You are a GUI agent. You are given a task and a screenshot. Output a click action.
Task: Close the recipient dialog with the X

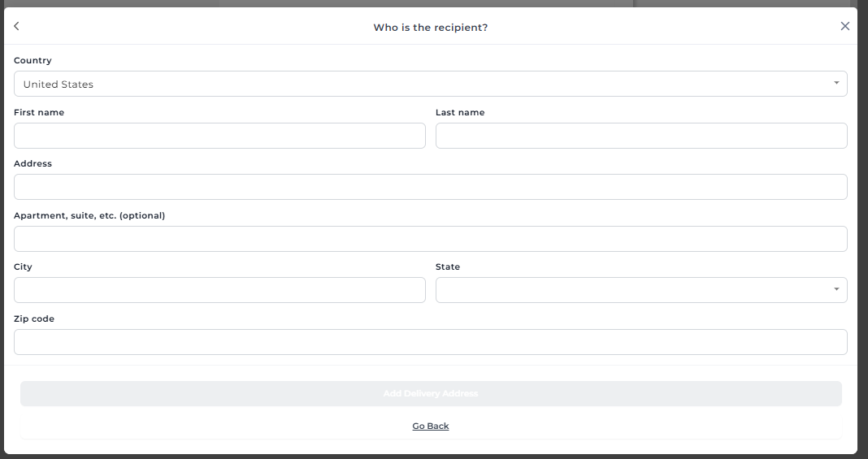pyautogui.click(x=844, y=26)
